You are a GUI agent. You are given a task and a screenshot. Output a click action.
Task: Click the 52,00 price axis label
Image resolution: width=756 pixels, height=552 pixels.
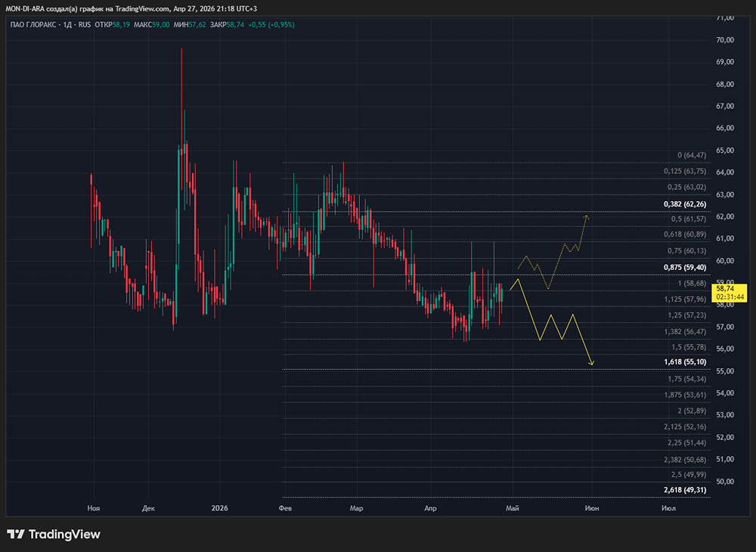725,437
